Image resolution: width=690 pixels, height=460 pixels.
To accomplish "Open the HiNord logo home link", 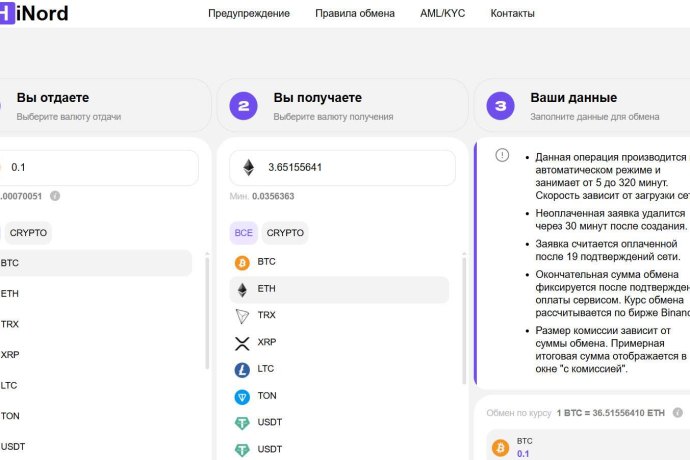I will pos(34,13).
